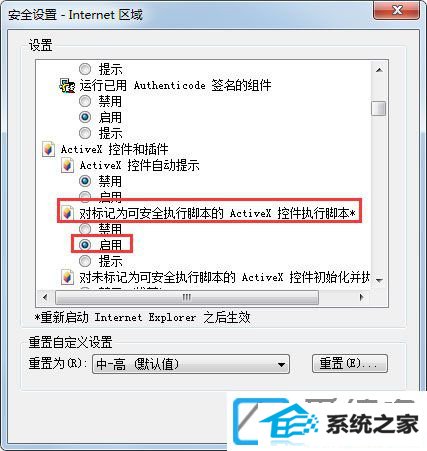Select 提示 under 对标记为可安全执行脚本的 ActiveX
The height and width of the screenshot is (451, 427).
(x=85, y=261)
